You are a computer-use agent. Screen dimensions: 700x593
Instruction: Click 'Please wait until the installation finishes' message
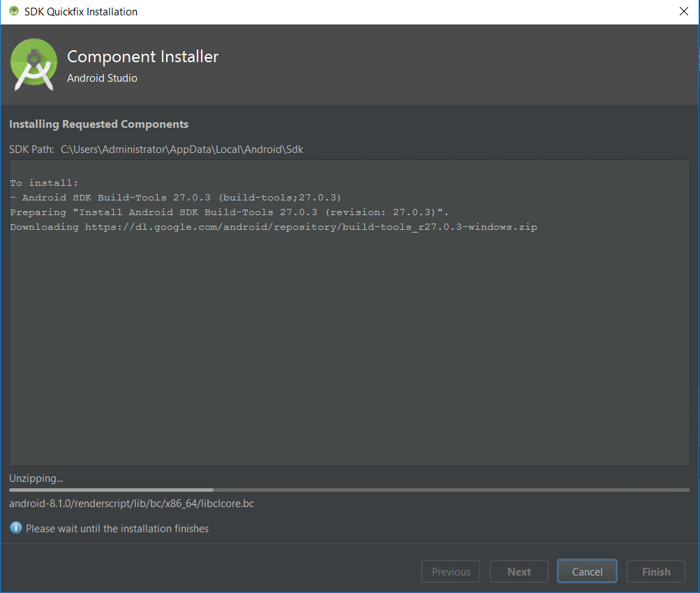point(117,528)
